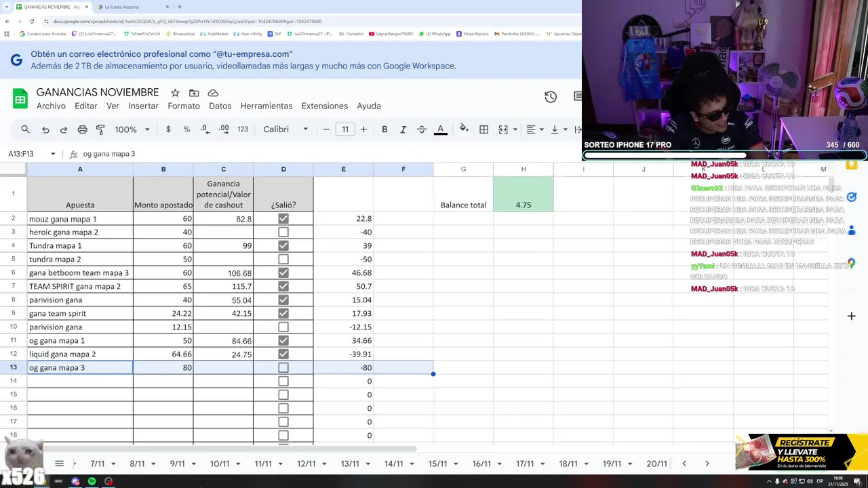Open the zoom level dropdown
The height and width of the screenshot is (488, 868).
point(132,129)
